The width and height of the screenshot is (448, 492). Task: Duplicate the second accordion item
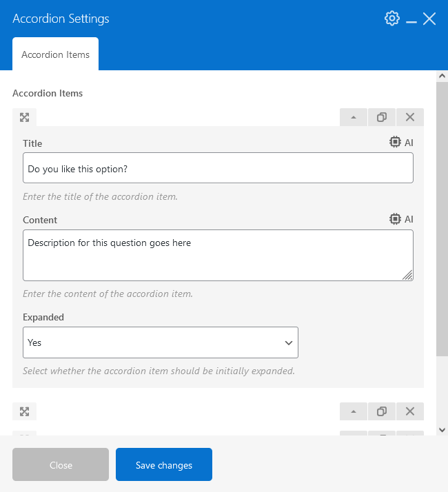point(382,411)
